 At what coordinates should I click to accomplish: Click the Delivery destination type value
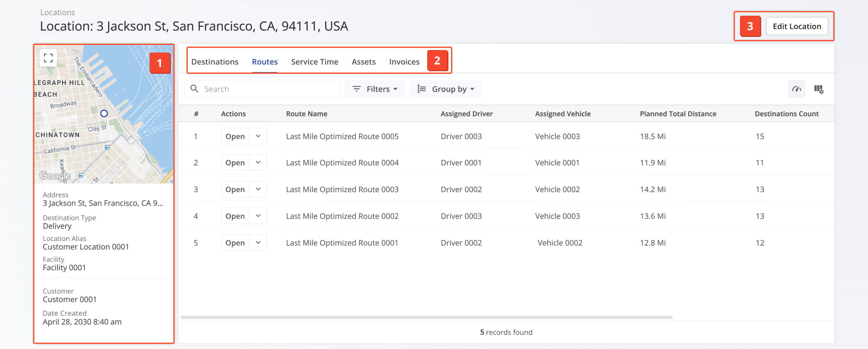point(57,226)
